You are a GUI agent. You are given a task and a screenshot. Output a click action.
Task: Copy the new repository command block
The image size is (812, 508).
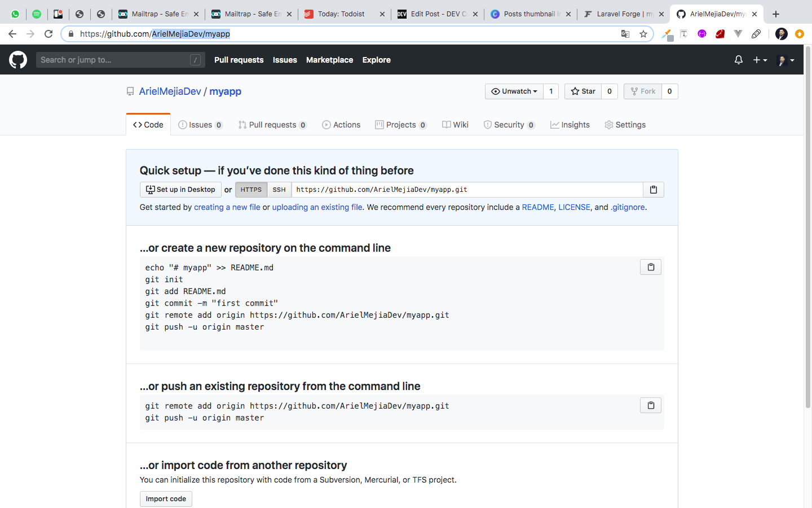click(651, 267)
